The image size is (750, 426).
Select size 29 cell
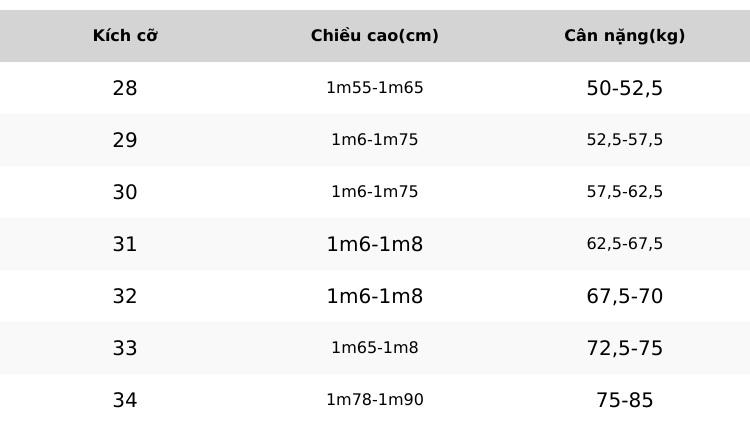[x=125, y=140]
